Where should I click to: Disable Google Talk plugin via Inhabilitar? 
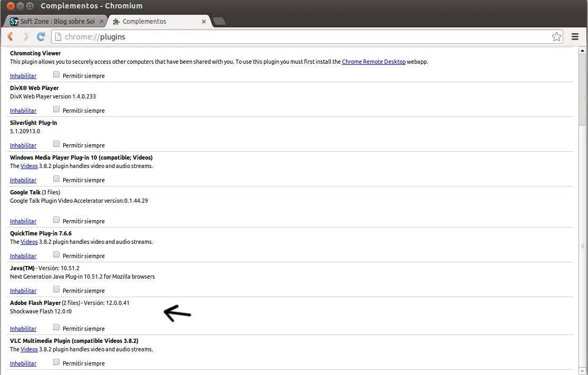[x=23, y=221]
